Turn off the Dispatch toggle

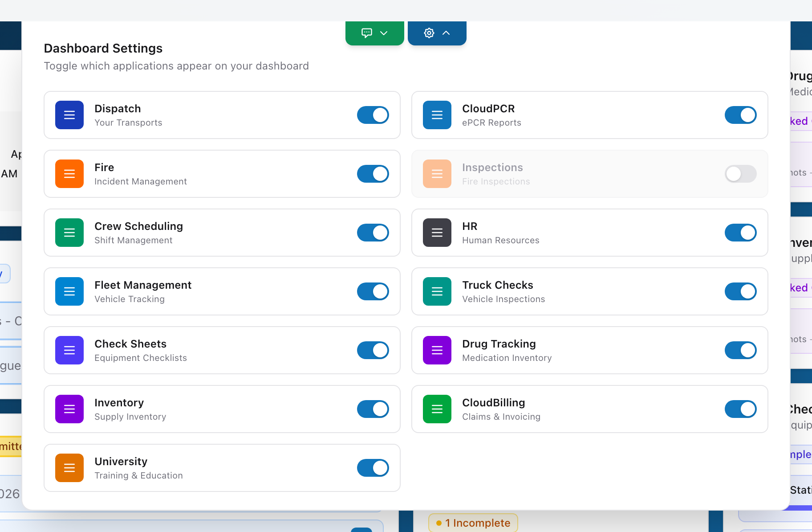point(373,115)
